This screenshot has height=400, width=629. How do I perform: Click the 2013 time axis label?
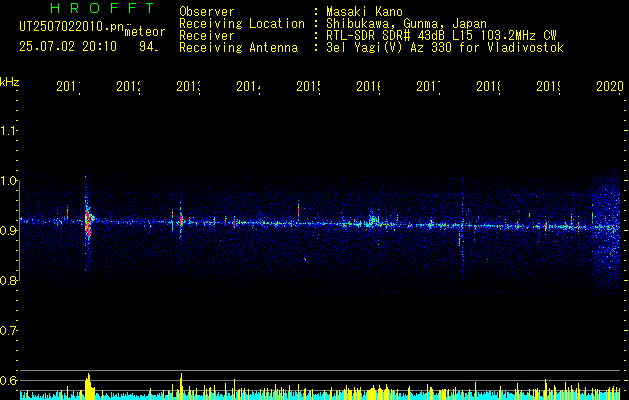pos(189,86)
